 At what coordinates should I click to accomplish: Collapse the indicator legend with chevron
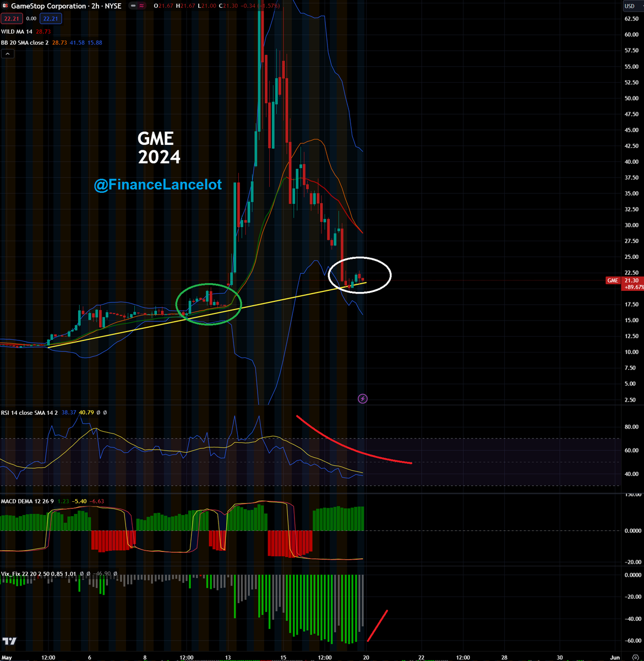pos(7,54)
